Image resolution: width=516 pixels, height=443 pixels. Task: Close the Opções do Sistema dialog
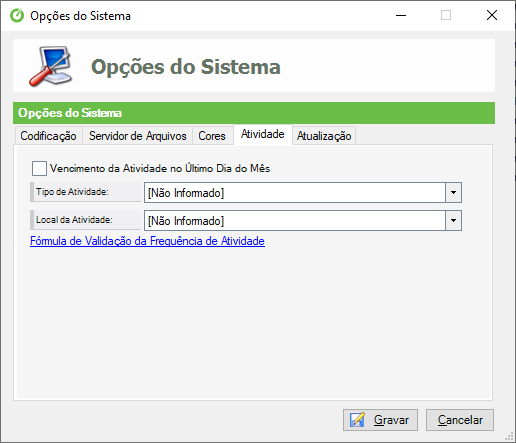click(492, 15)
